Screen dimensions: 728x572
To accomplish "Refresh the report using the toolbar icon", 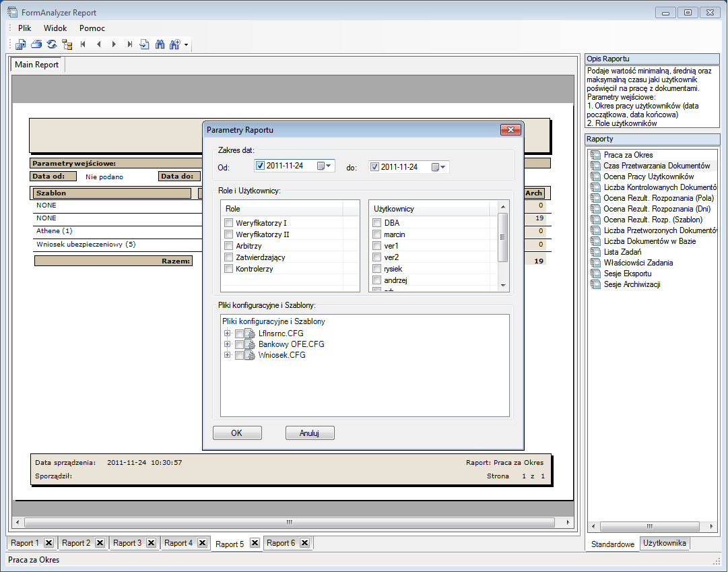I will (x=52, y=44).
